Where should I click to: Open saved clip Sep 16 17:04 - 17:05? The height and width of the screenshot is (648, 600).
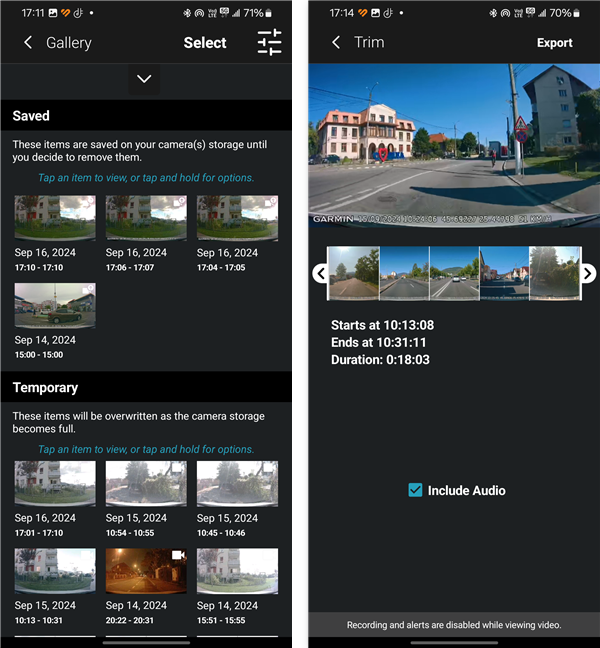(237, 218)
